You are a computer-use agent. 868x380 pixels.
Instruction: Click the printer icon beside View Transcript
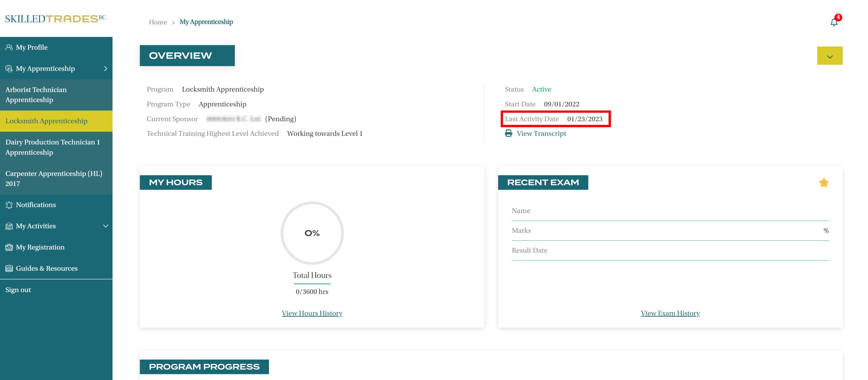click(508, 134)
